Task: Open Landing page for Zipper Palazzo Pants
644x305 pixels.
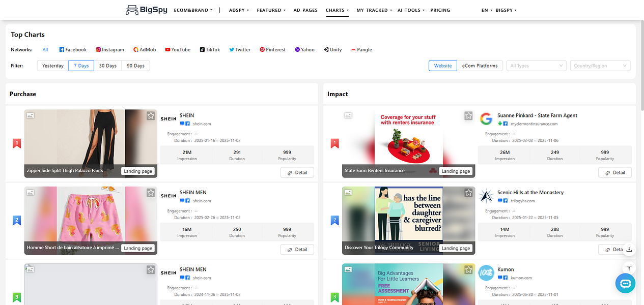Action: 138,171
